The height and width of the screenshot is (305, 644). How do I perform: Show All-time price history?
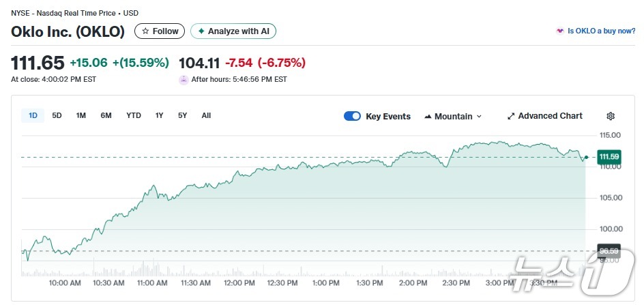(x=206, y=116)
